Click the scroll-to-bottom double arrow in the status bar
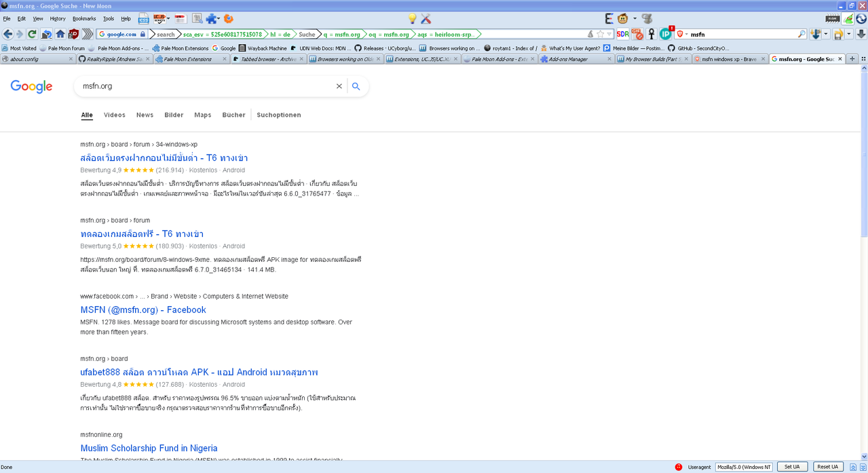 point(862,467)
